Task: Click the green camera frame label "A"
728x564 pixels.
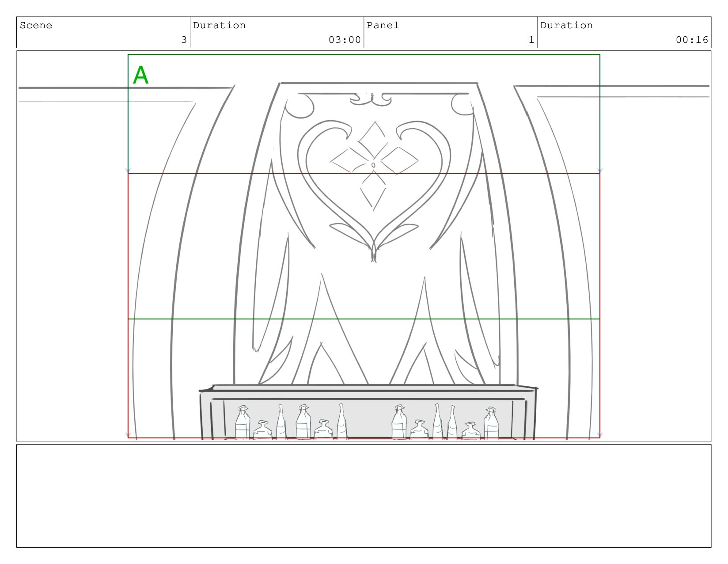Action: click(140, 75)
